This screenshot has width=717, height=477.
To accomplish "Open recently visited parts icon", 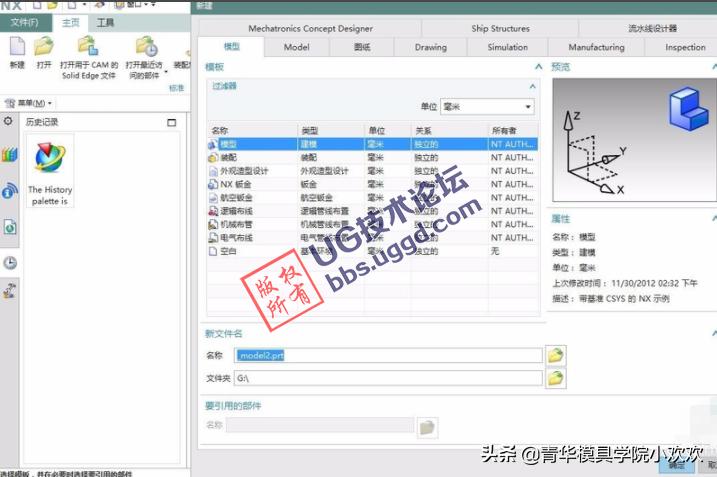I will 146,47.
